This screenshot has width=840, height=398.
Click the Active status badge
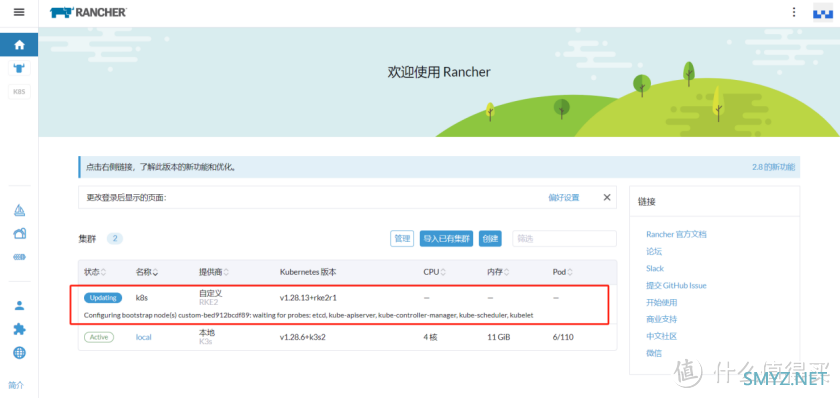click(x=99, y=337)
